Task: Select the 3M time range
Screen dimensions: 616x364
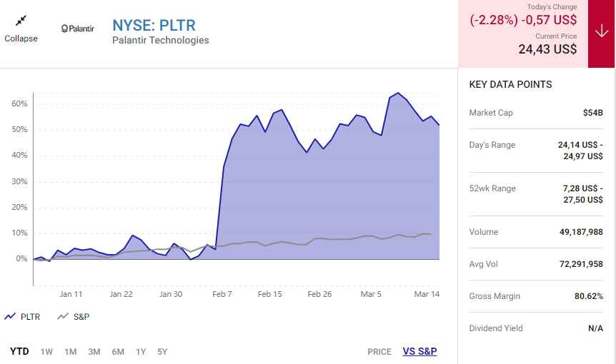Action: point(94,351)
